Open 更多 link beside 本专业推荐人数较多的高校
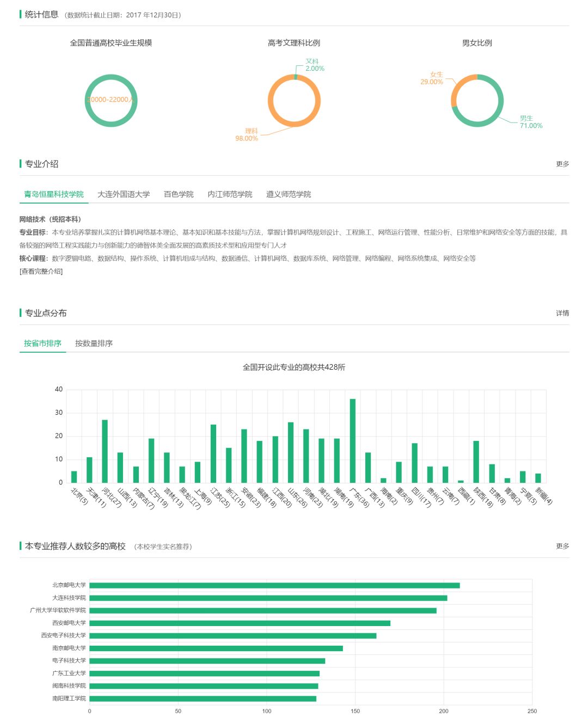588x723 pixels. [x=562, y=546]
